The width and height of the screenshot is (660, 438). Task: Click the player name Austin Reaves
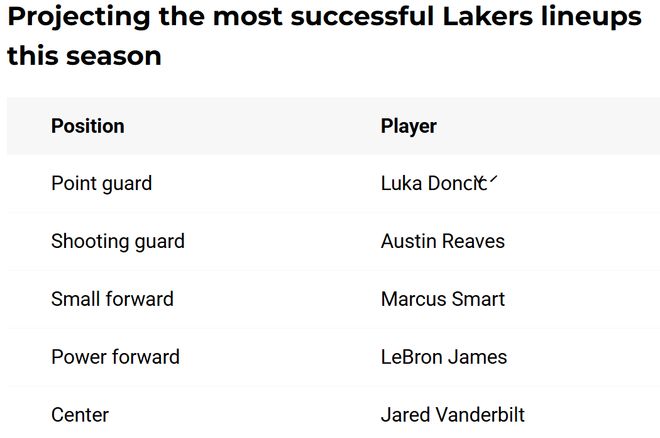click(442, 242)
